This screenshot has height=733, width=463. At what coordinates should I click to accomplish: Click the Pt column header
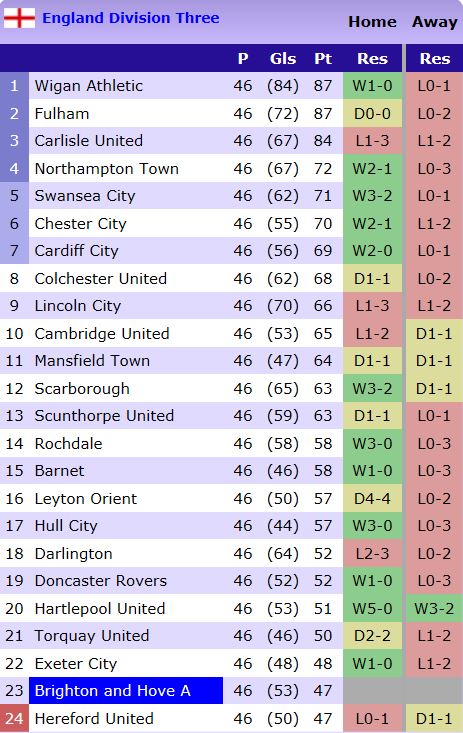(x=323, y=58)
